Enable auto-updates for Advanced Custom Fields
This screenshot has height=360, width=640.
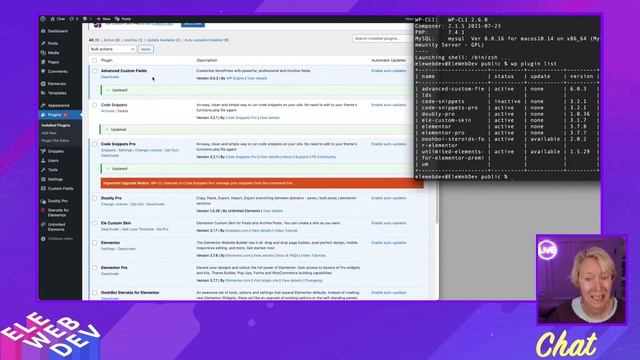(x=389, y=71)
